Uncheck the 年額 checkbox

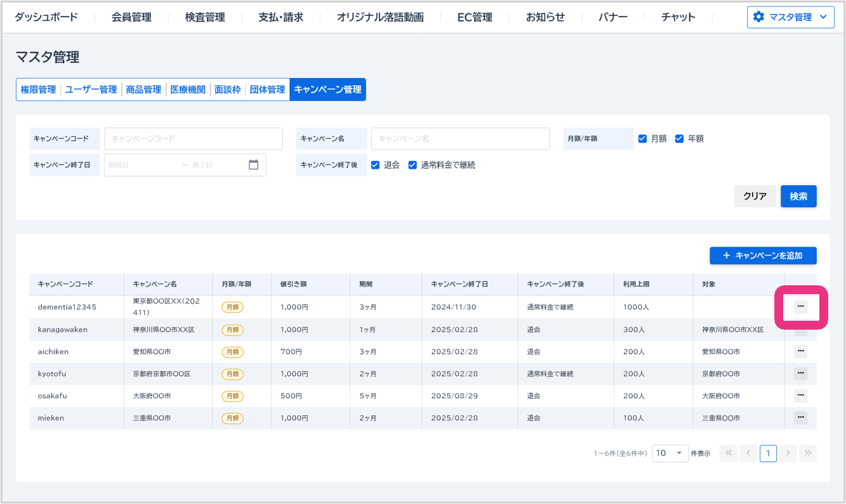coord(679,139)
